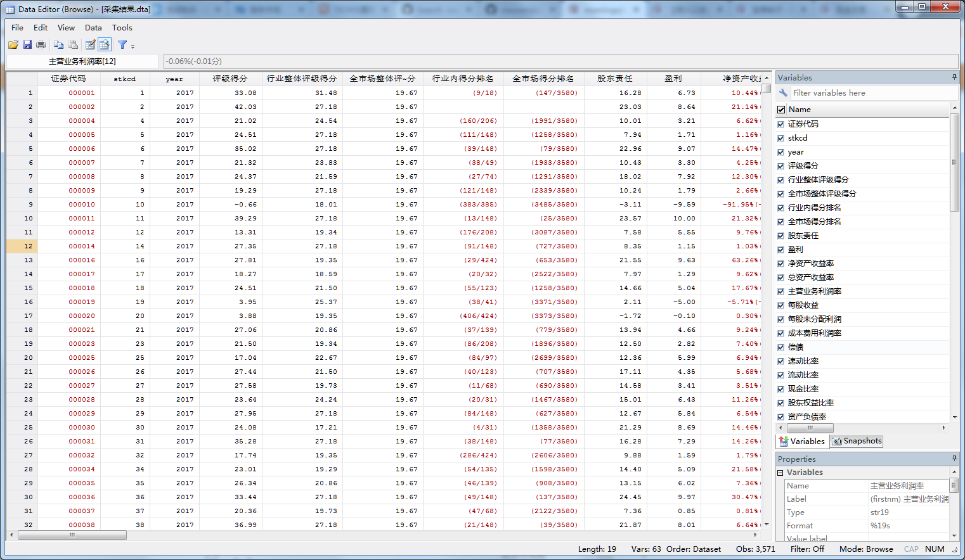Screen dimensions: 965x560
Task: Click the Print icon in the toolbar
Action: click(x=41, y=44)
